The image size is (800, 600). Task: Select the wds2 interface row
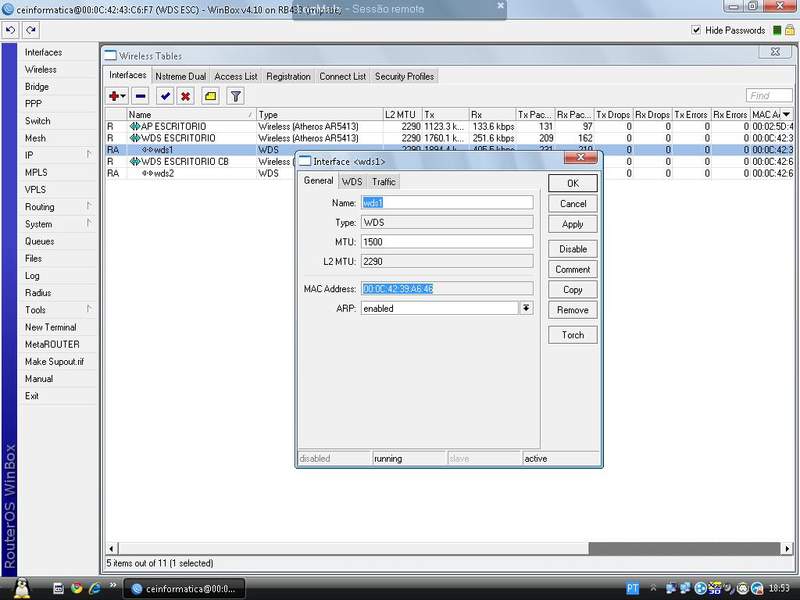[x=164, y=173]
